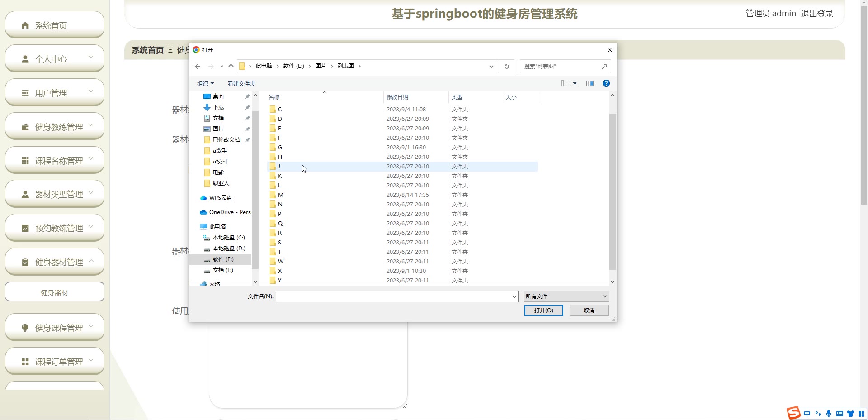Click the Sogou microphone voice icon
The height and width of the screenshot is (420, 868).
pos(829,414)
